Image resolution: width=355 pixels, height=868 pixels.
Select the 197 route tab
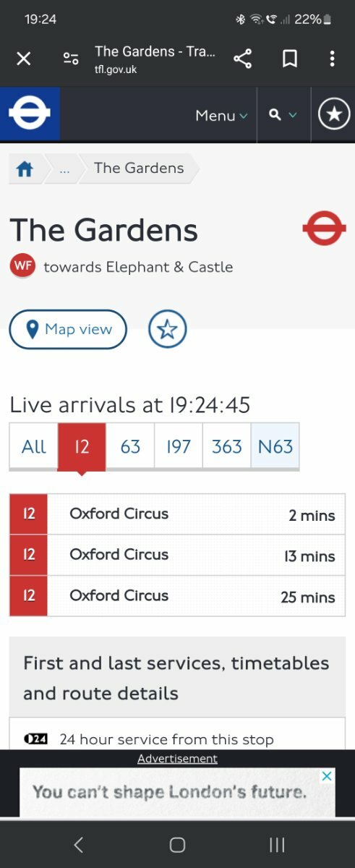[179, 446]
